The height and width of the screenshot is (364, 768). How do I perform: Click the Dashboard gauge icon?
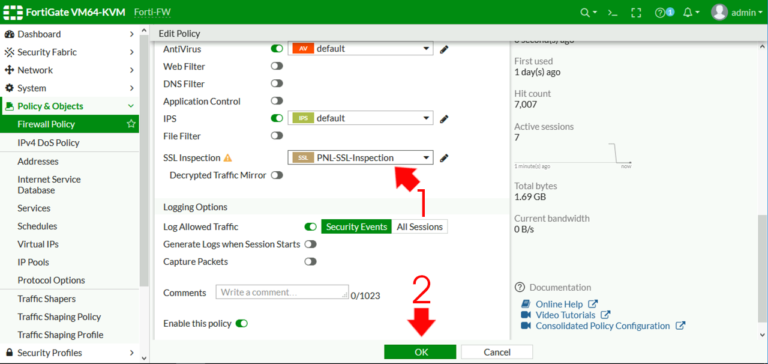coord(9,34)
